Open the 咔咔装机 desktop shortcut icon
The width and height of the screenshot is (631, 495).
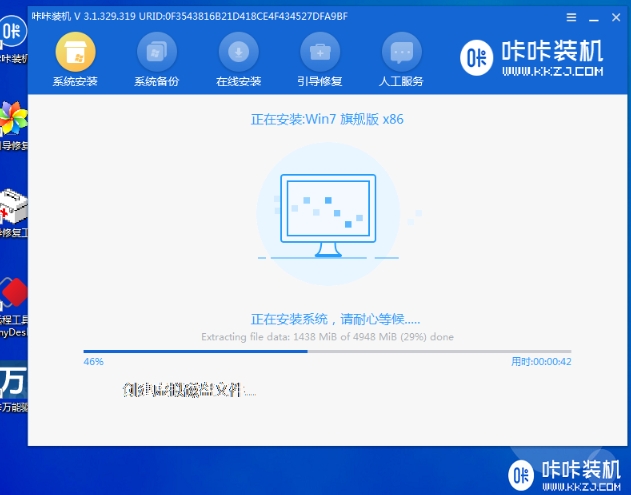tap(13, 38)
